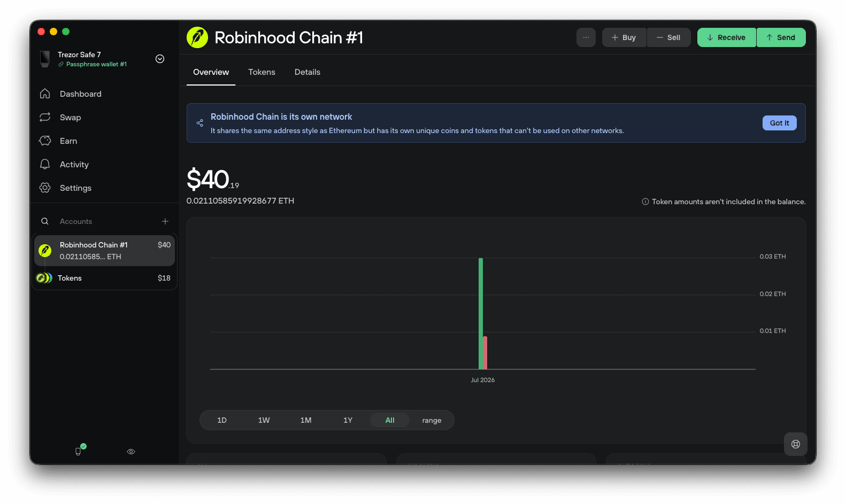Open the Swap section
This screenshot has width=846, height=504.
[x=70, y=118]
